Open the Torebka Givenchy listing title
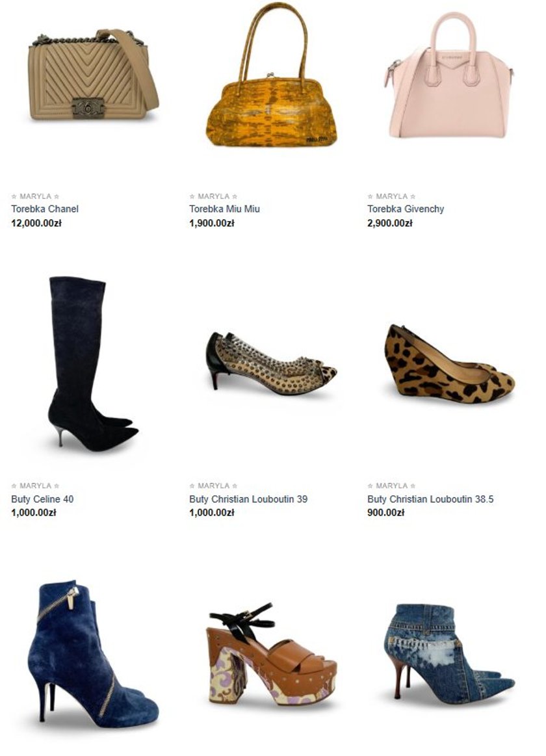This screenshot has width=546, height=756. point(406,209)
